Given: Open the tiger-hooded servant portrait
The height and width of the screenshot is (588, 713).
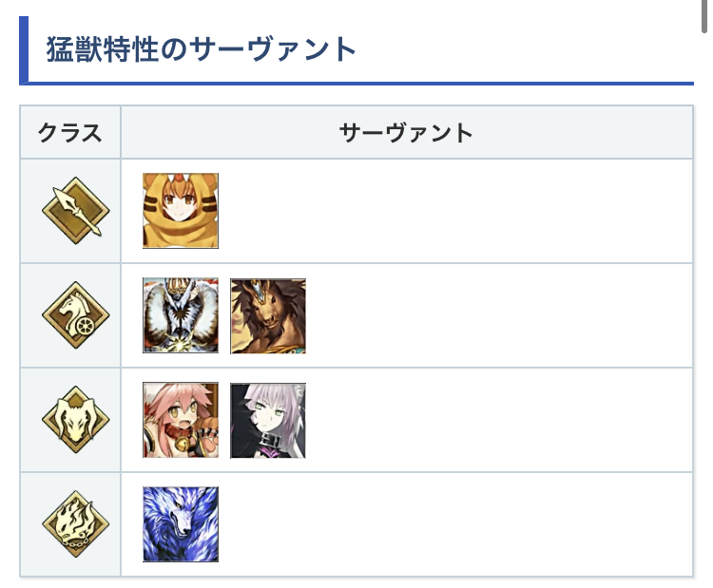Looking at the screenshot, I should coord(181,211).
